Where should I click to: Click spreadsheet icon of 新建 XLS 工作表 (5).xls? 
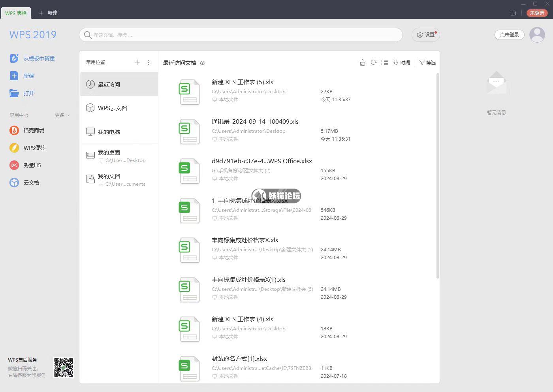[x=190, y=92]
